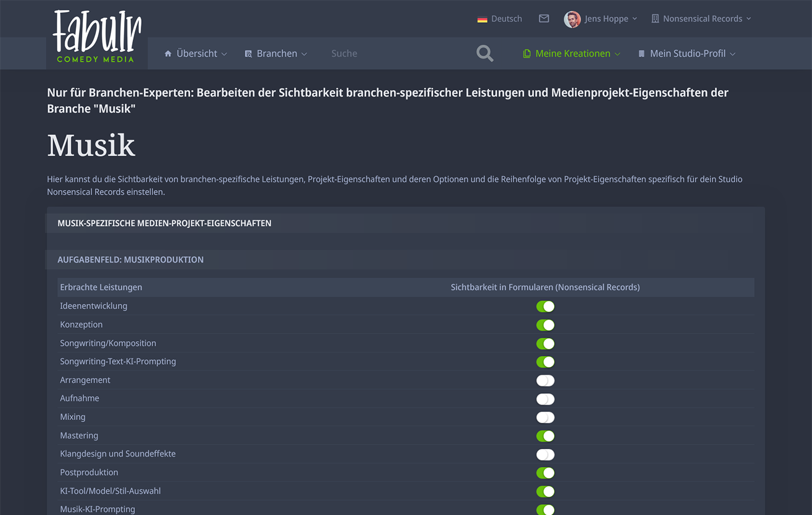Click the Fabulr Comedy Media logo
This screenshot has width=812, height=515.
[96, 36]
